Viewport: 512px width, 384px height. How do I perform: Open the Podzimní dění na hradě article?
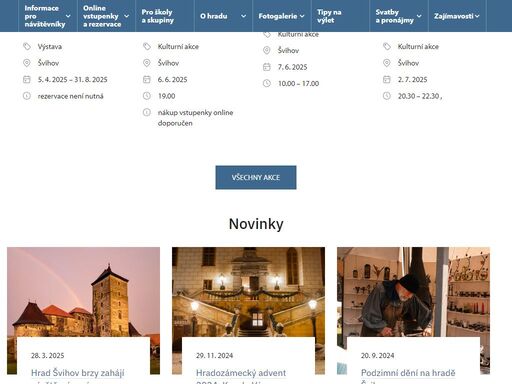408,373
